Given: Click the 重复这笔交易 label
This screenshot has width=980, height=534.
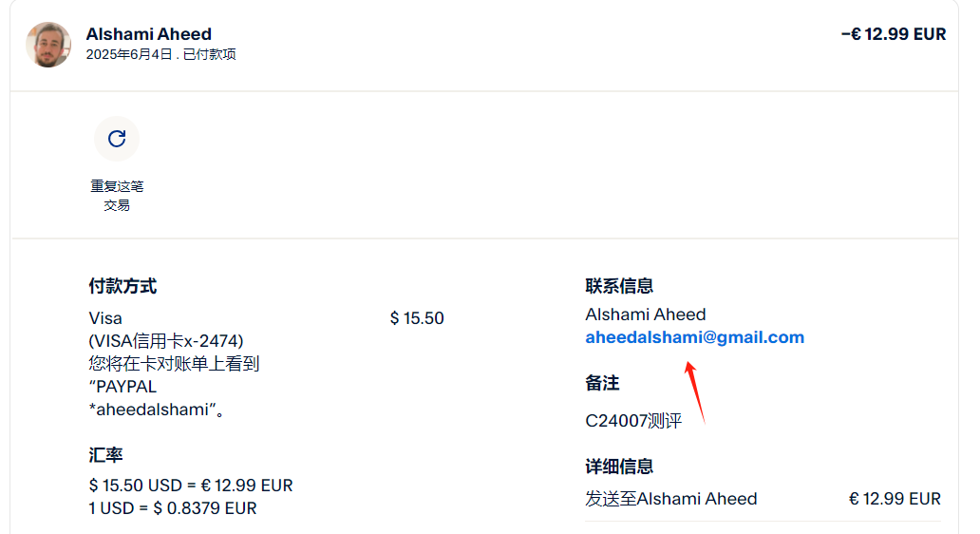Looking at the screenshot, I should (117, 195).
